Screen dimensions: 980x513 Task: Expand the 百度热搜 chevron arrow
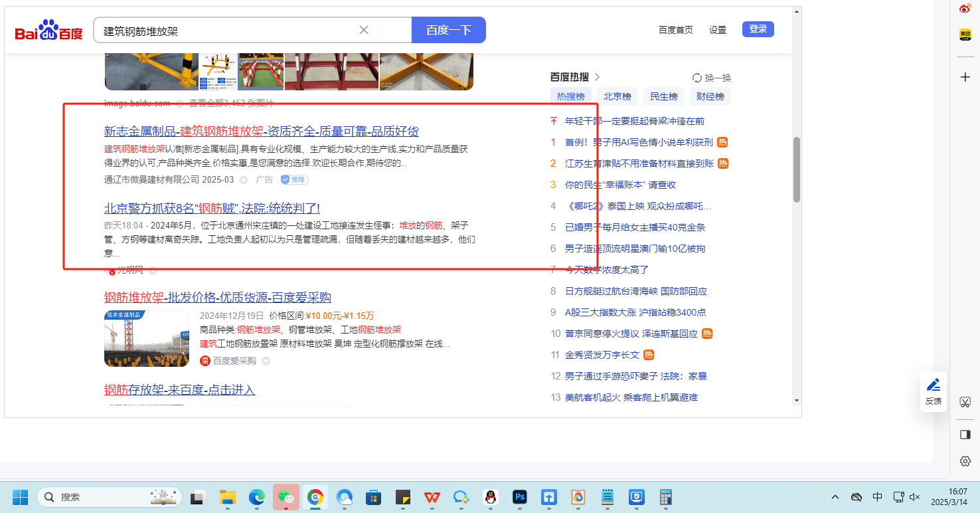tap(597, 77)
